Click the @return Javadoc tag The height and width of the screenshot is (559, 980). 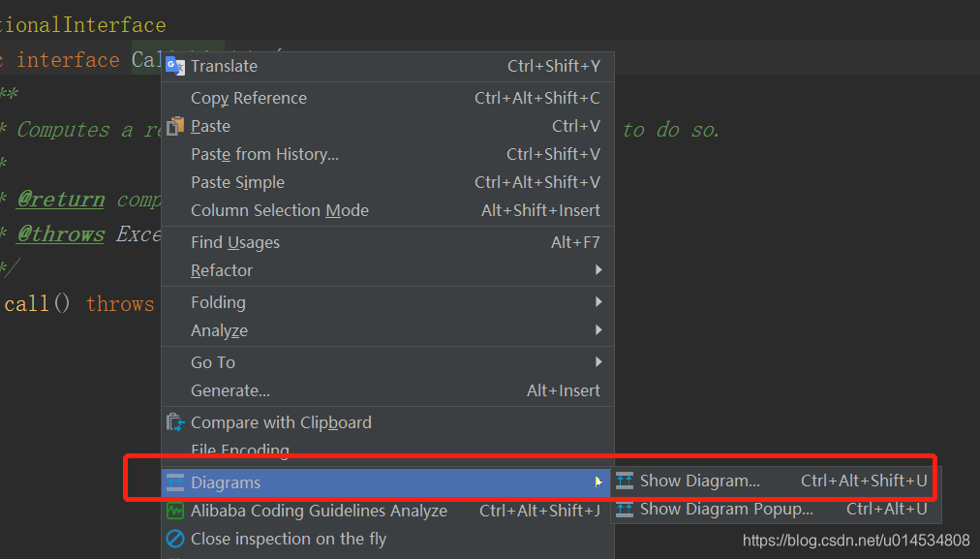pyautogui.click(x=61, y=200)
